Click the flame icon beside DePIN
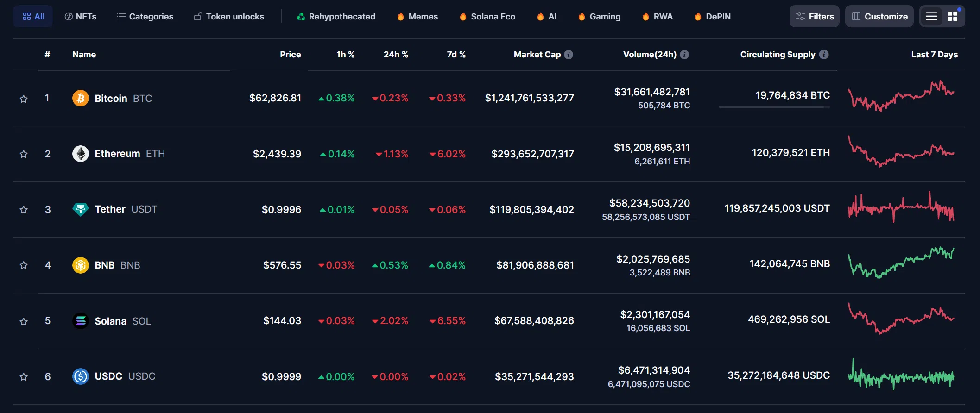 (x=698, y=17)
